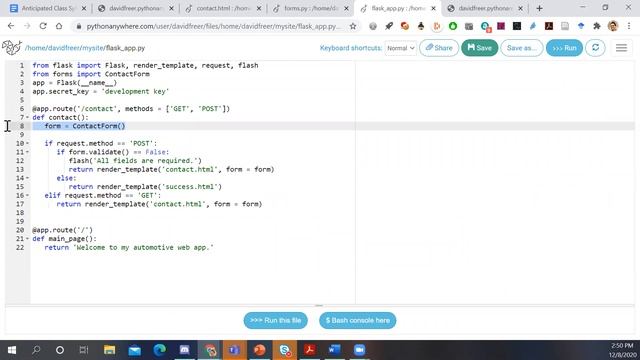Close the contact.html browser tab

259,8
